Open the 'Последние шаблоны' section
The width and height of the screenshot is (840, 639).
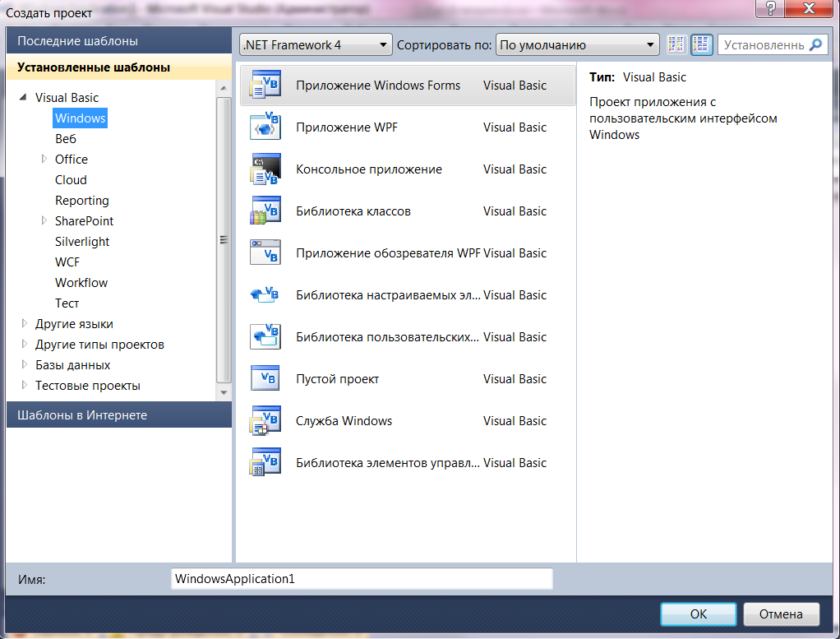click(119, 41)
